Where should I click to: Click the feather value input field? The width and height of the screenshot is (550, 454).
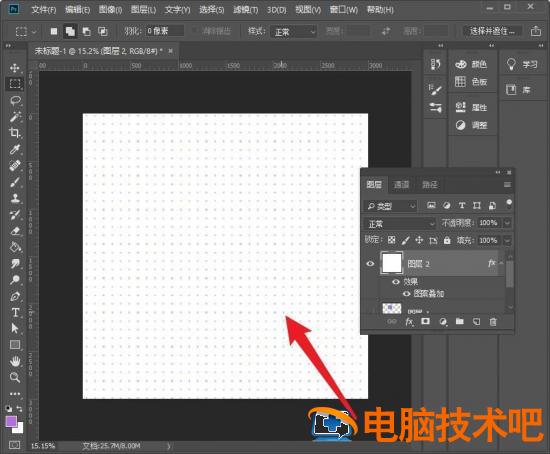pyautogui.click(x=165, y=31)
